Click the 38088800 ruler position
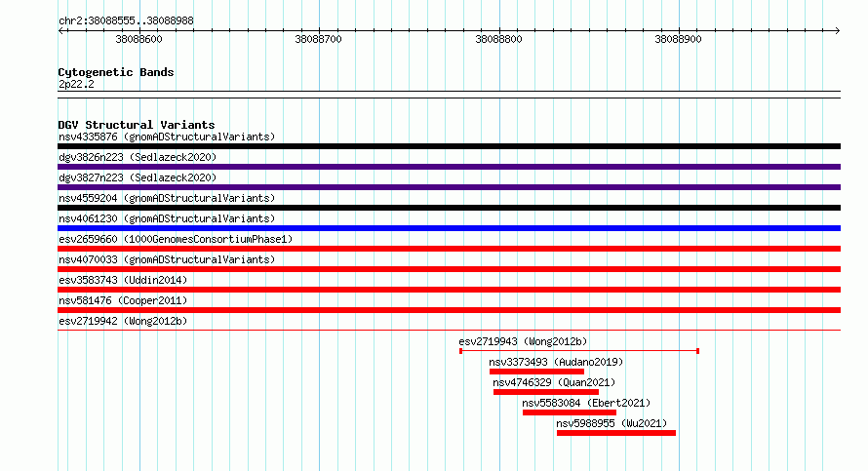 [498, 39]
